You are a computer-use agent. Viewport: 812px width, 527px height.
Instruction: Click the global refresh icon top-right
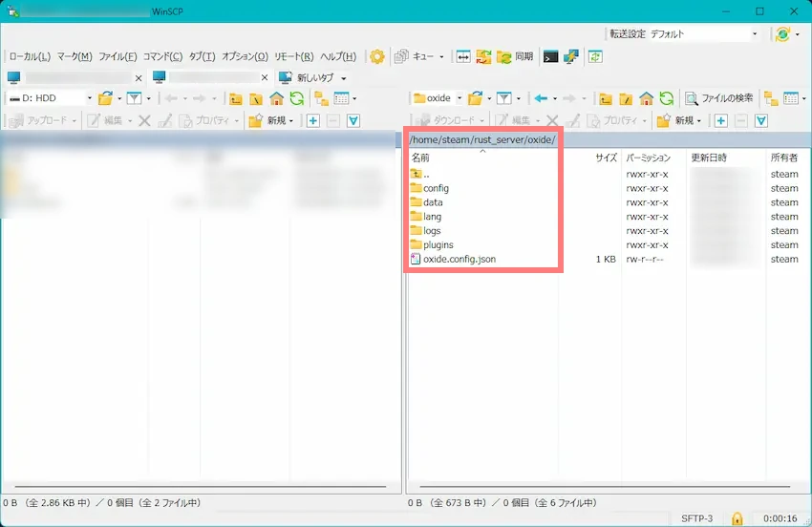(782, 34)
